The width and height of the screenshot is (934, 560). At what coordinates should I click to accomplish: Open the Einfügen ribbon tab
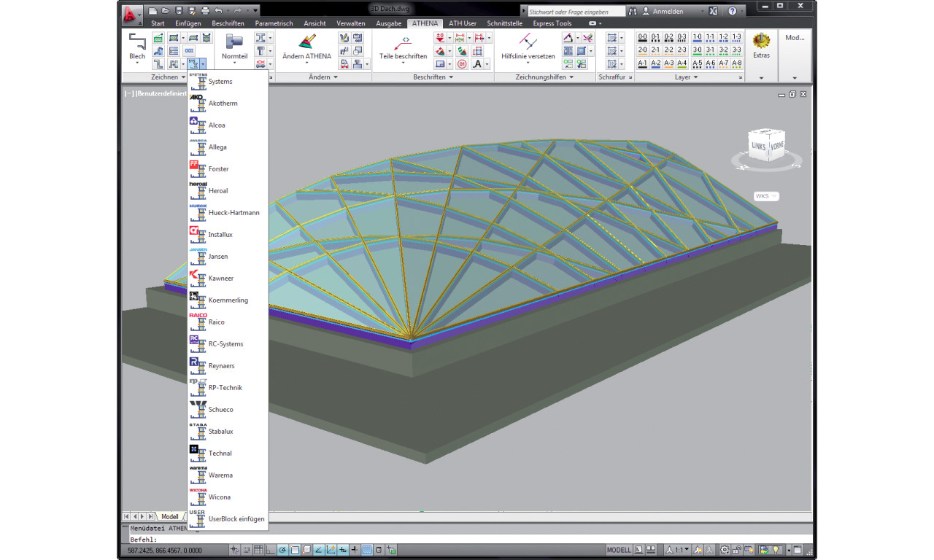tap(188, 23)
